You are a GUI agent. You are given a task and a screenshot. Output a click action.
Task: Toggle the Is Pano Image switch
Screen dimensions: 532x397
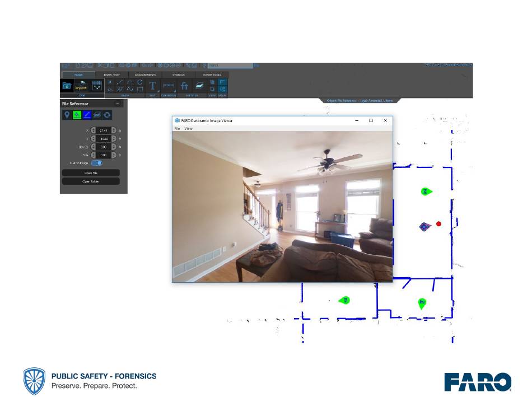coord(97,163)
